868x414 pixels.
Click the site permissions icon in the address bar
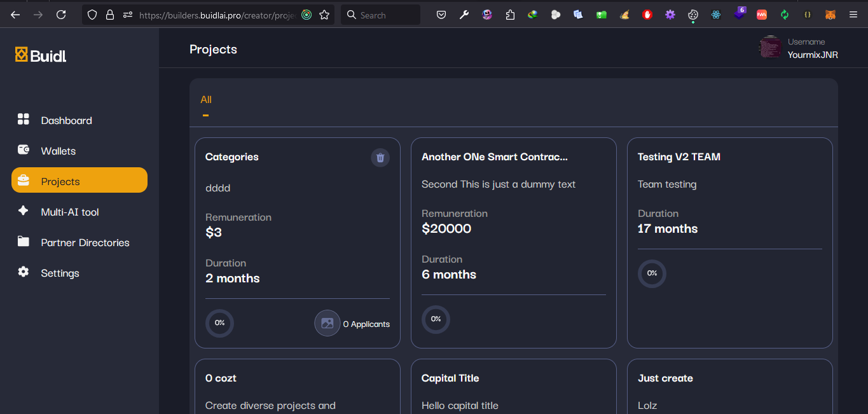coord(128,15)
